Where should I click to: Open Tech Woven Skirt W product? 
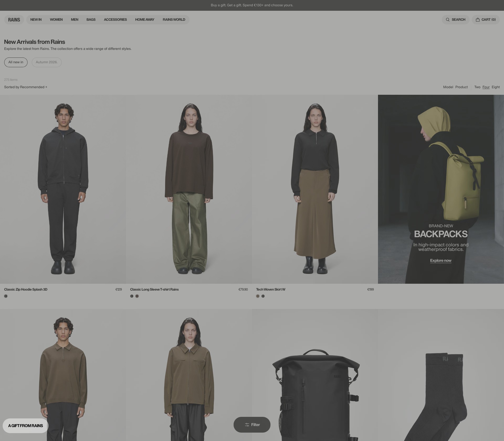coord(271,290)
